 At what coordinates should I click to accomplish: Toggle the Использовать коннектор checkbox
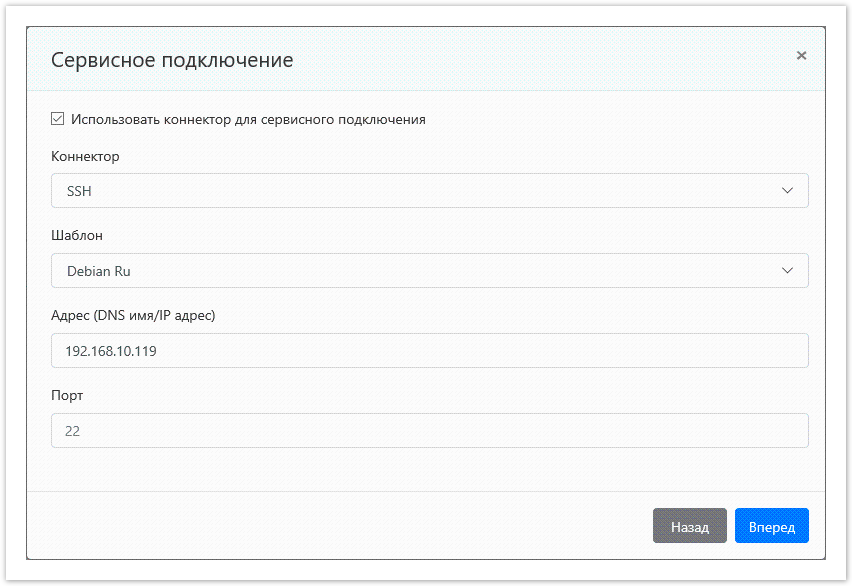(x=58, y=119)
